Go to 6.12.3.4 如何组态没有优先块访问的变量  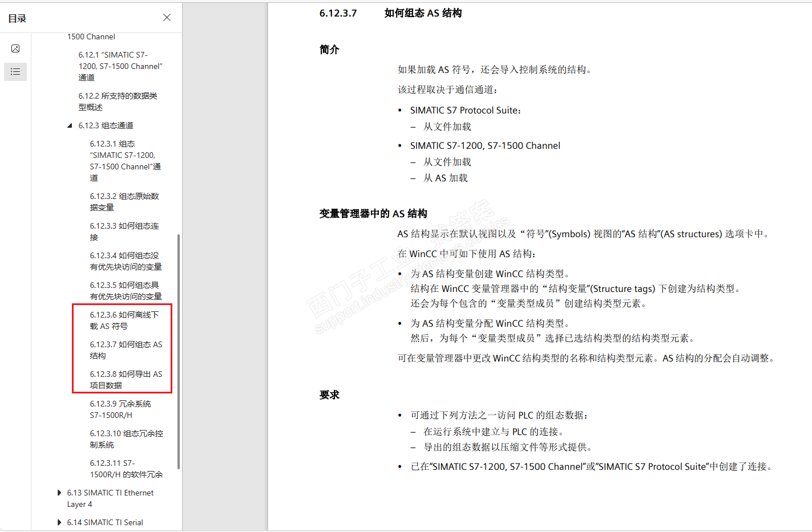[126, 261]
